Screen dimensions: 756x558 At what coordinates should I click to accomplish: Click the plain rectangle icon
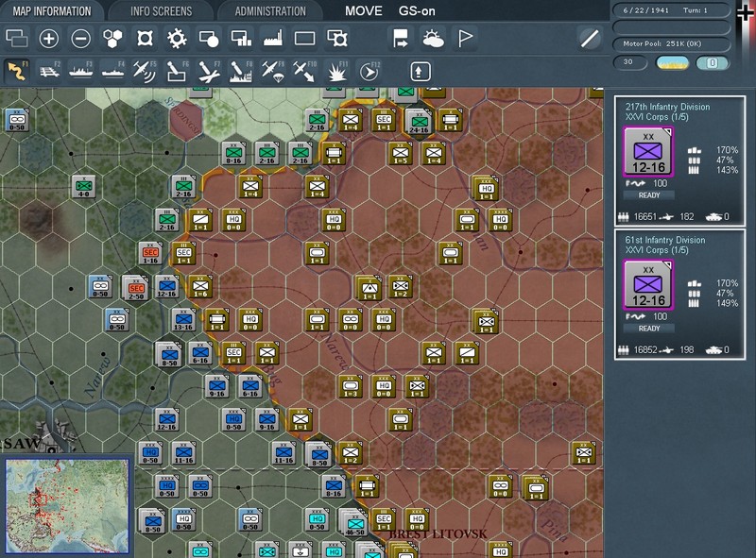click(x=304, y=39)
